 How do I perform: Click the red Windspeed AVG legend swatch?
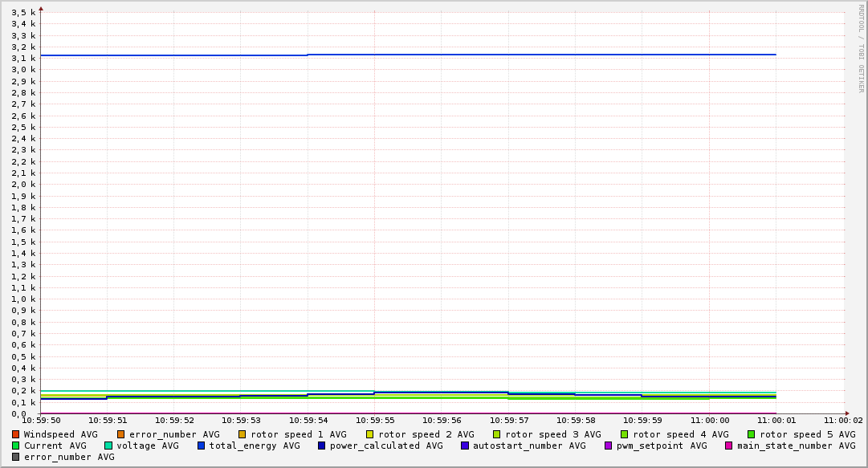(15, 434)
